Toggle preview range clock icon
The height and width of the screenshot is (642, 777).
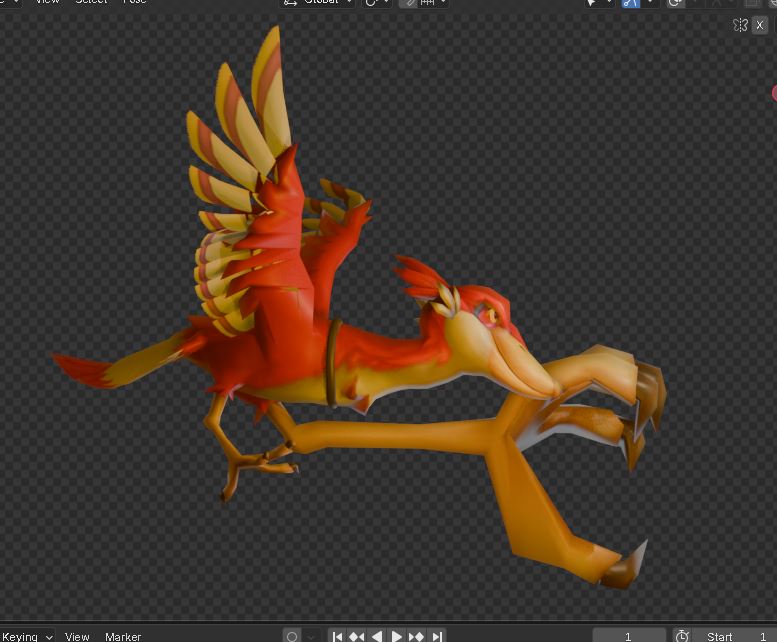682,636
